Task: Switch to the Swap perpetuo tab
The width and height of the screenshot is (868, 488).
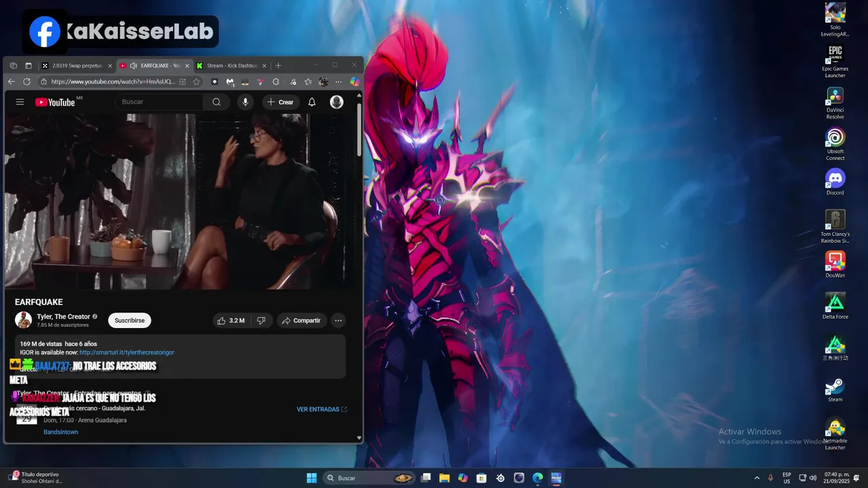Action: (x=77, y=66)
